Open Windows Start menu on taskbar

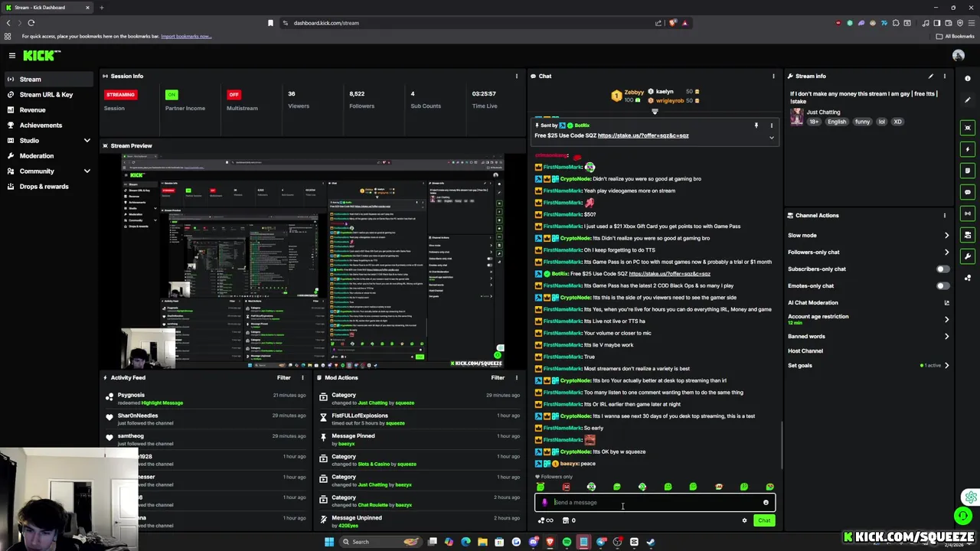329,542
